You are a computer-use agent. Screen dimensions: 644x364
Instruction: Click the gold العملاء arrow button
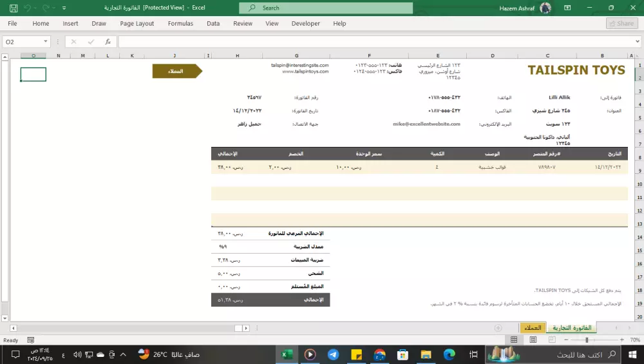(177, 71)
